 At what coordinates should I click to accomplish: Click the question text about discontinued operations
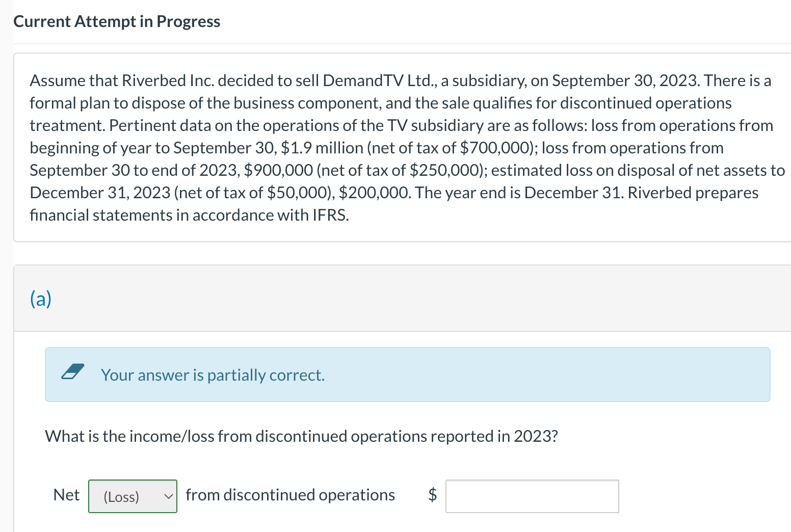pyautogui.click(x=301, y=436)
